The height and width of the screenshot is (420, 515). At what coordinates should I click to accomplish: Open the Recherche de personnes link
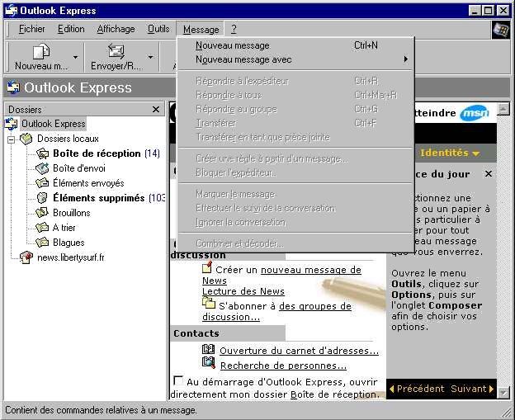[x=283, y=366]
